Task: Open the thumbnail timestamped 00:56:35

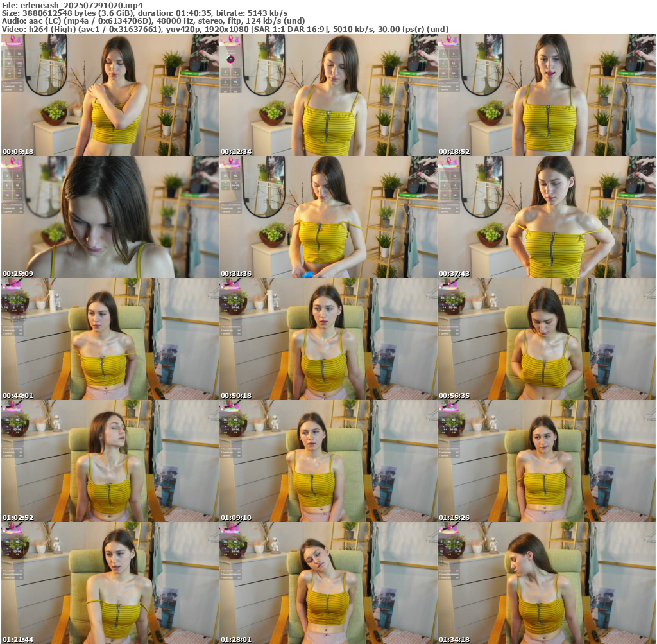Action: pos(546,339)
